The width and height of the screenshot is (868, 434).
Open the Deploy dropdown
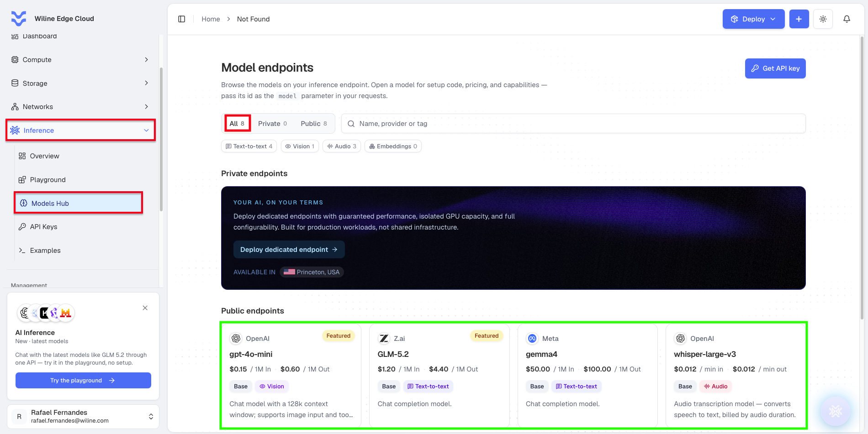coord(753,19)
